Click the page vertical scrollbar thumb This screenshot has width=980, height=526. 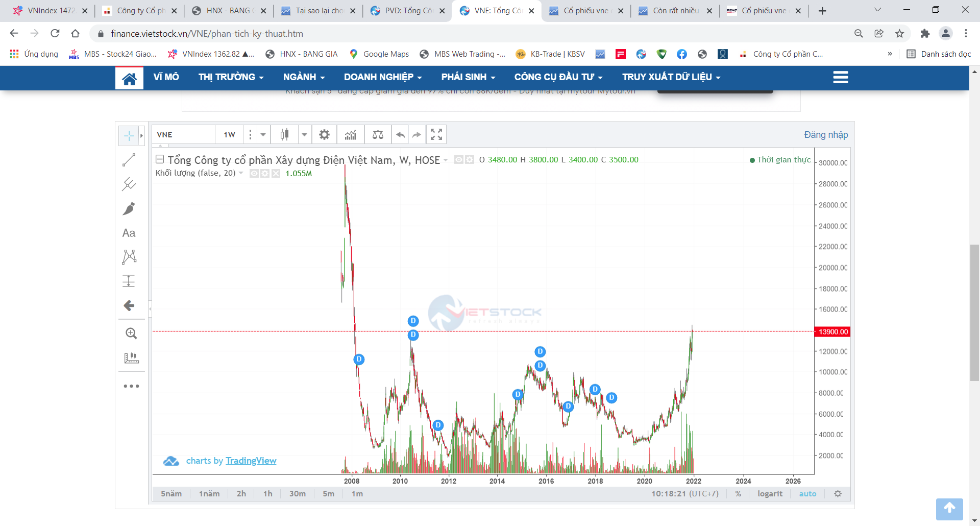pyautogui.click(x=974, y=313)
